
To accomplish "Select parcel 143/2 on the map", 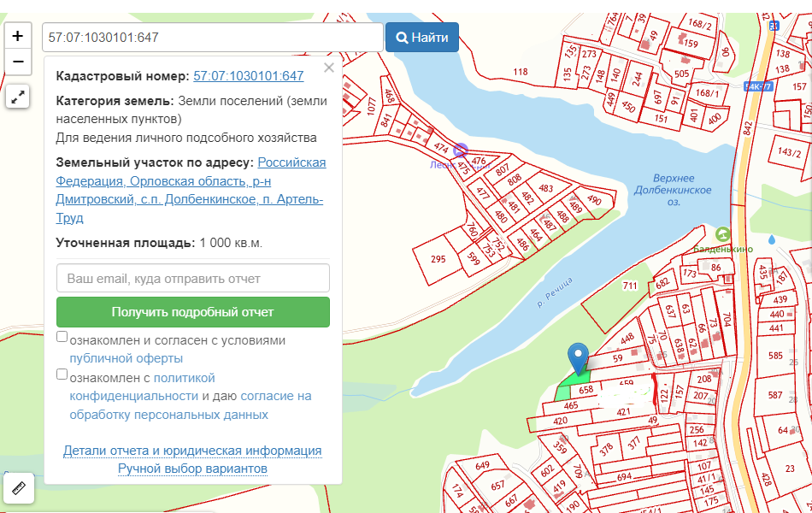I will 789,152.
